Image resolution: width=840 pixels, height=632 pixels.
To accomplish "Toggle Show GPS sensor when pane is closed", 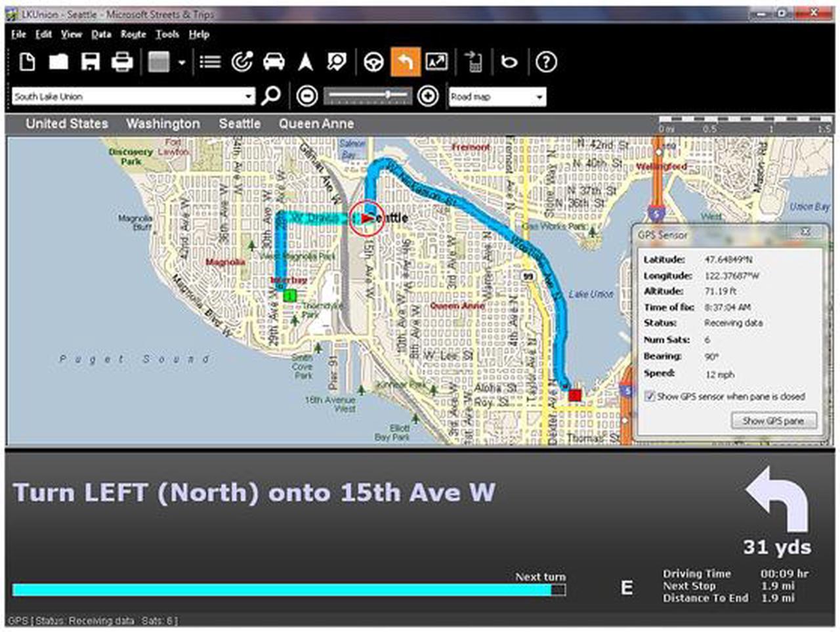I will tap(650, 396).
